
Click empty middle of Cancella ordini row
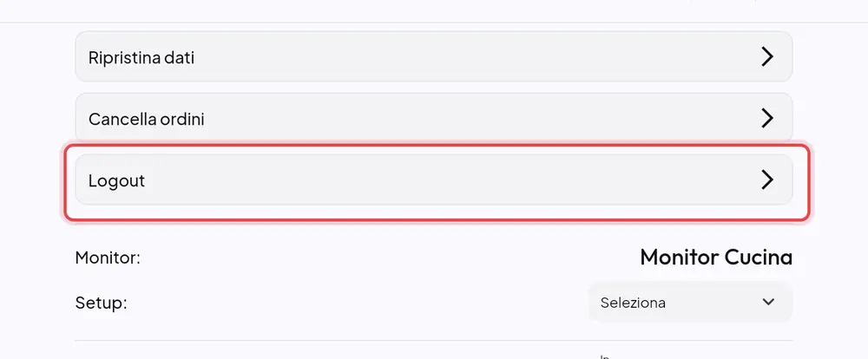(x=470, y=118)
